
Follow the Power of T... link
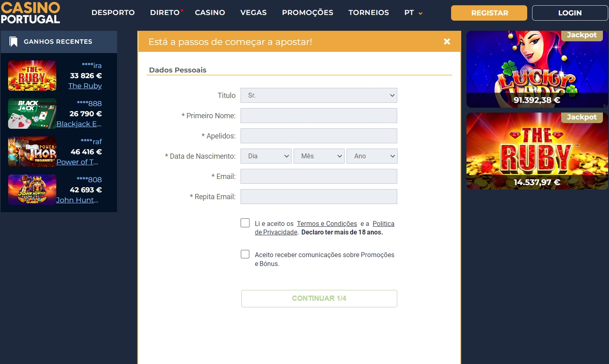pos(77,162)
